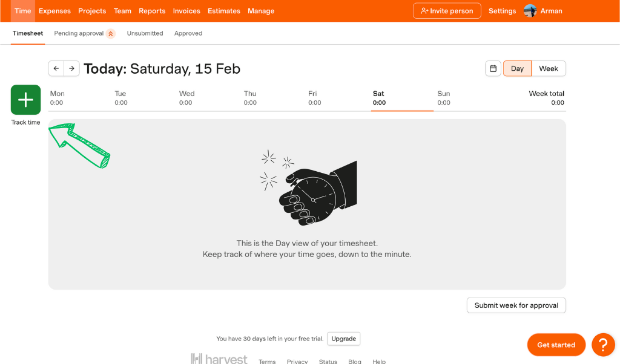Open the Privacy footer link
The height and width of the screenshot is (364, 620).
pos(297,362)
